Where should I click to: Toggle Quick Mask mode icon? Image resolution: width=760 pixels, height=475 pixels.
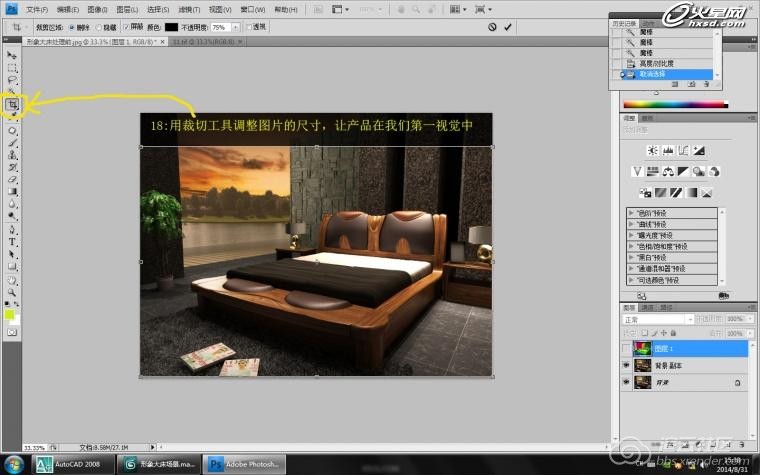click(12, 332)
